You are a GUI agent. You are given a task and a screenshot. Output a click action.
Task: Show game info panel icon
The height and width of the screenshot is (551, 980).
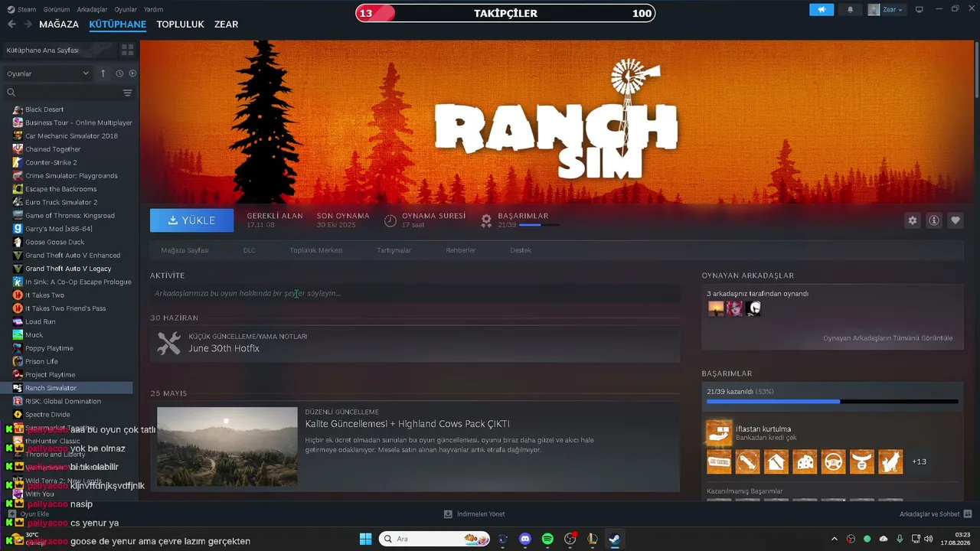(x=934, y=220)
